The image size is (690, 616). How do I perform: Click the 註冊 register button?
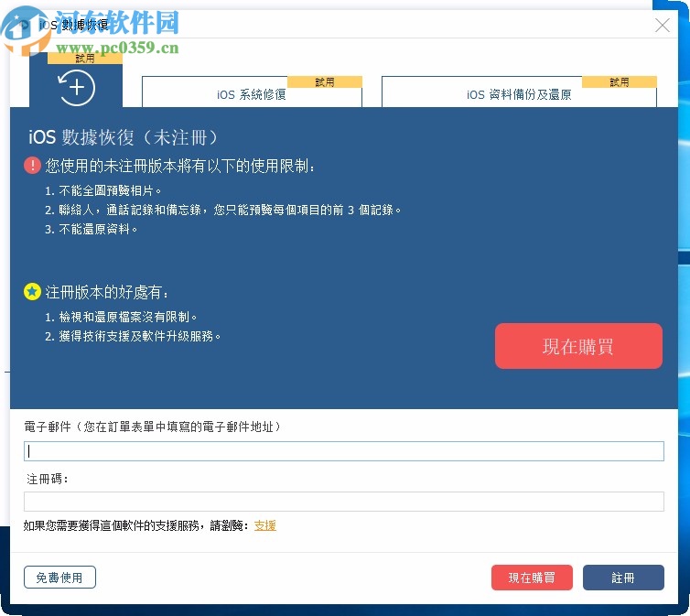pyautogui.click(x=623, y=578)
